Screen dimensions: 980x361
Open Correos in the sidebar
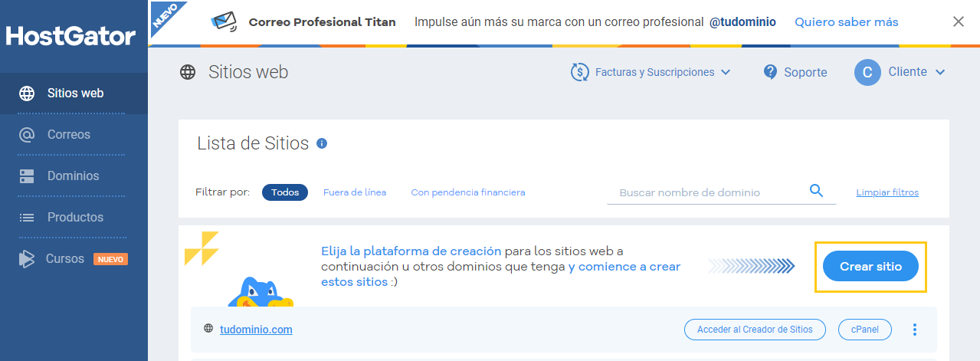pyautogui.click(x=74, y=135)
